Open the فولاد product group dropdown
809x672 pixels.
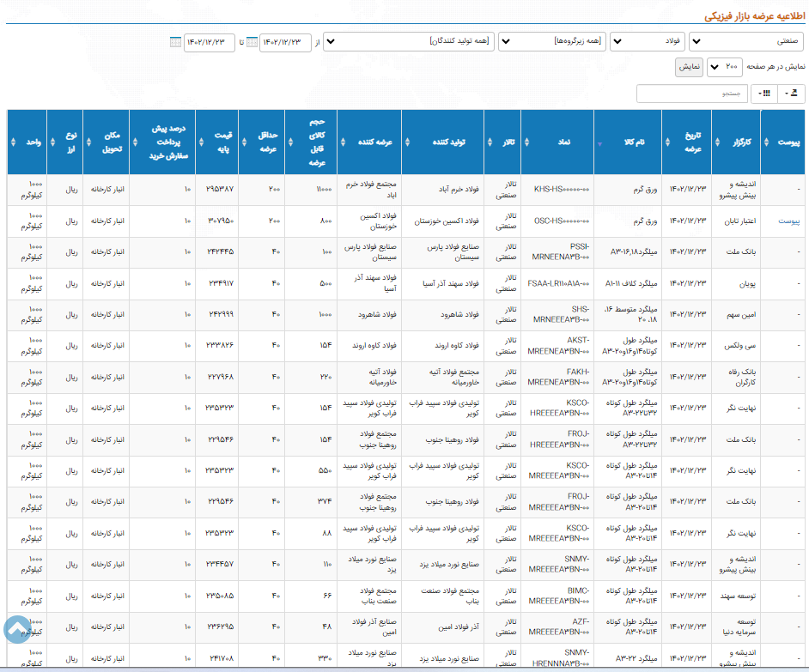[648, 42]
